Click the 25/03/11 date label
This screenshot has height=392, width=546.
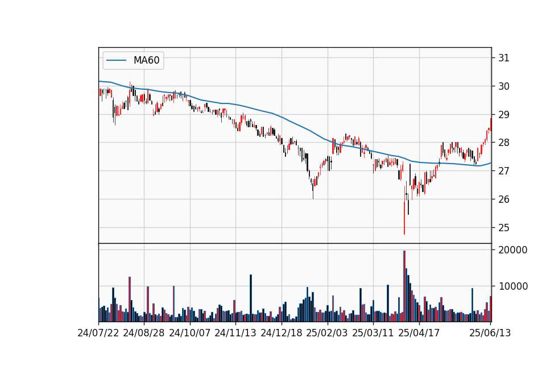(373, 333)
